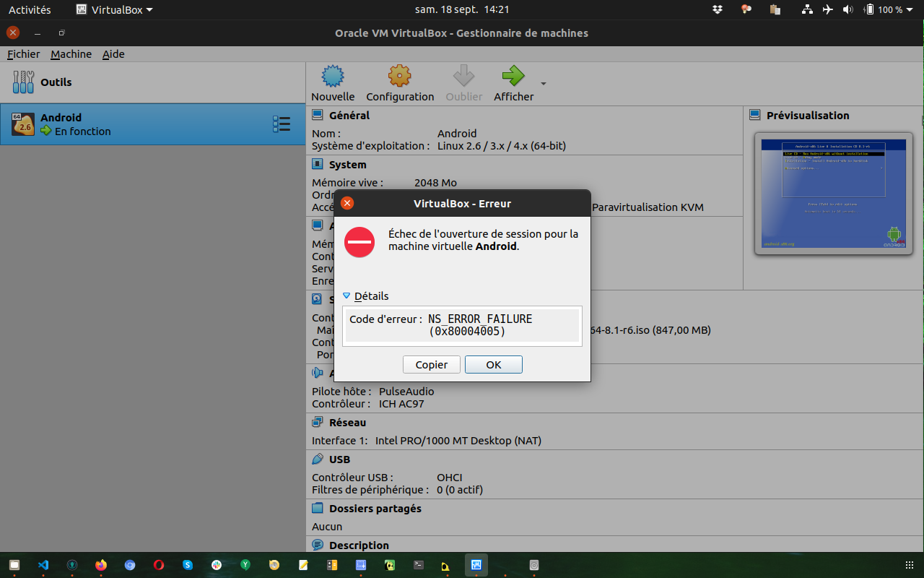The width and height of the screenshot is (924, 578).
Task: Click the Nouvelle toolbar icon
Action: 333,76
